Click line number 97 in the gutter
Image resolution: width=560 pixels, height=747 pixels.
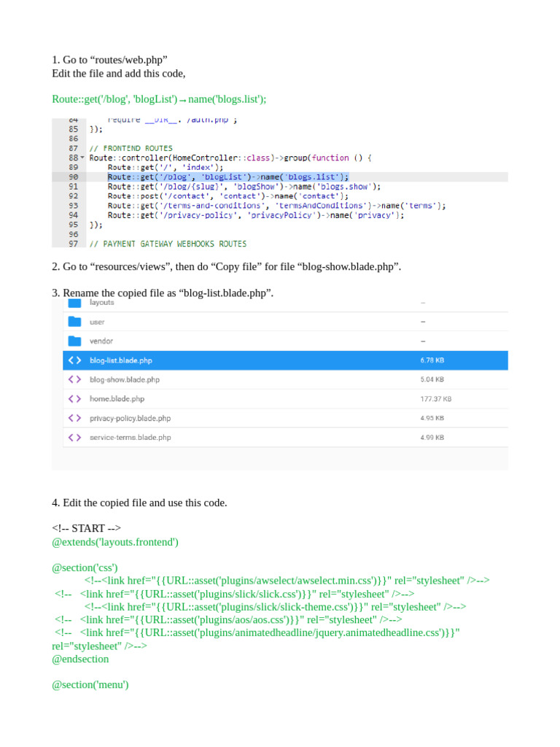pos(74,244)
